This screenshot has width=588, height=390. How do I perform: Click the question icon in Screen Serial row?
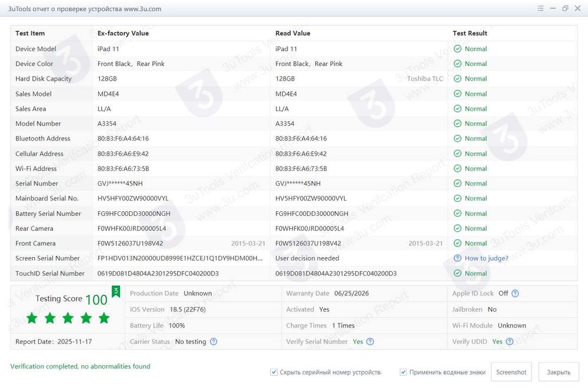pos(457,258)
